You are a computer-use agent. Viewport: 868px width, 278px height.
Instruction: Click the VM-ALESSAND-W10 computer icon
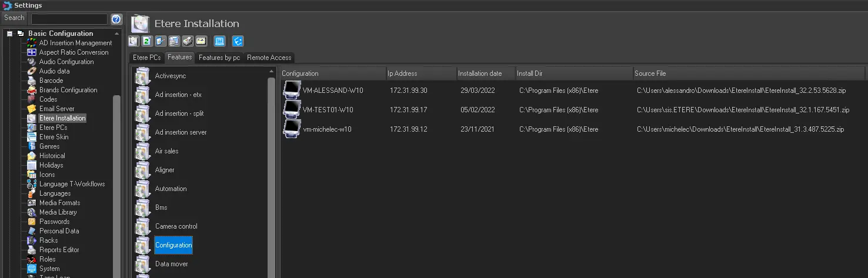point(292,91)
